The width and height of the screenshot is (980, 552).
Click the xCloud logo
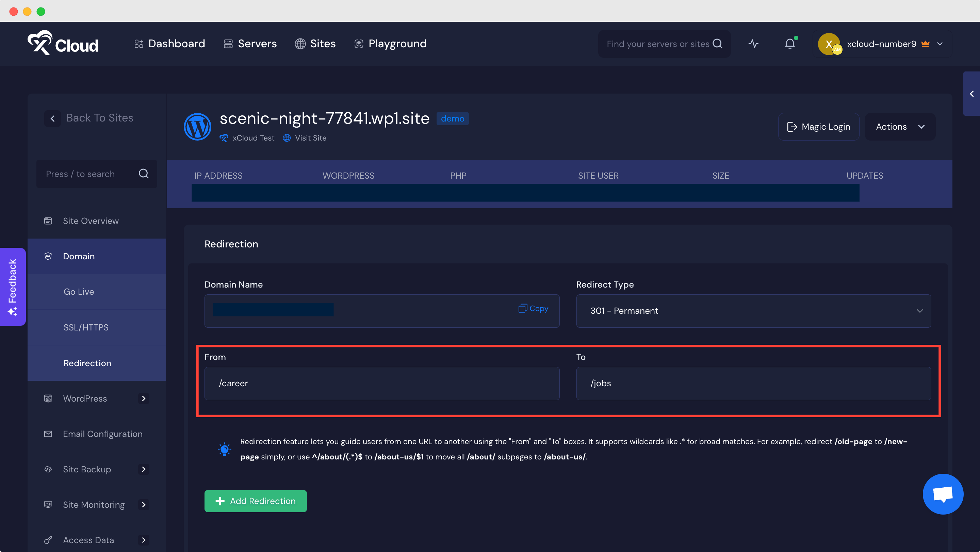coord(63,43)
